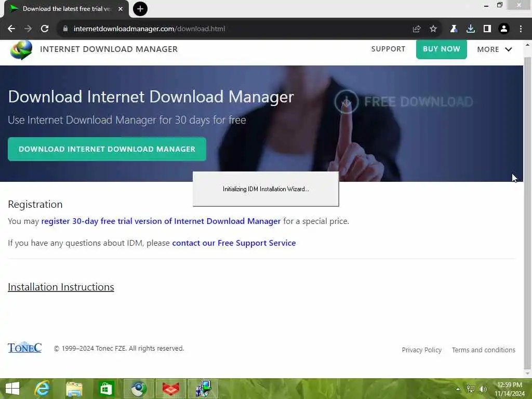Viewport: 532px width, 399px height.
Task: Open the Installation Instructions link
Action: click(61, 287)
